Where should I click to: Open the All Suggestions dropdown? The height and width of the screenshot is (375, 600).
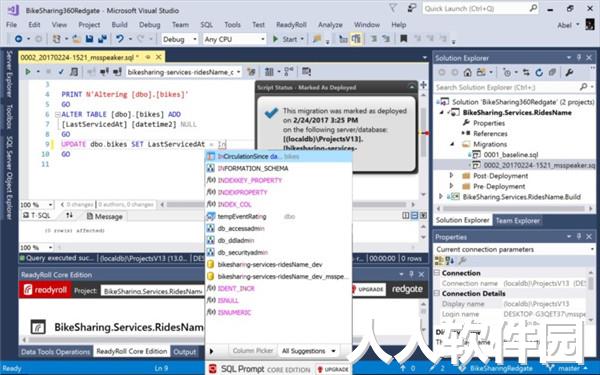click(309, 351)
